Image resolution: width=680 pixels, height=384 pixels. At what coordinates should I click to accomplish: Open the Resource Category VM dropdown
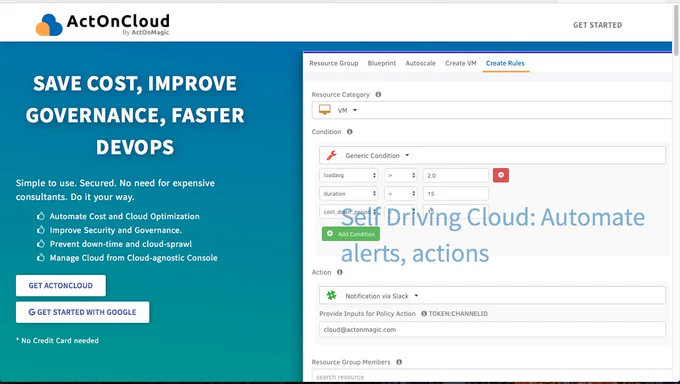click(492, 110)
